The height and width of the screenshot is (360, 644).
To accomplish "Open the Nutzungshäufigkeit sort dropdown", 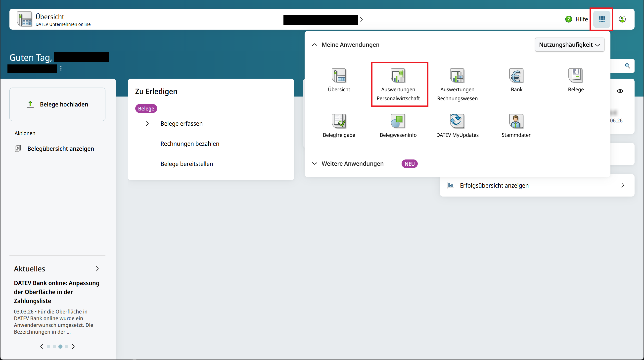I will coord(569,45).
